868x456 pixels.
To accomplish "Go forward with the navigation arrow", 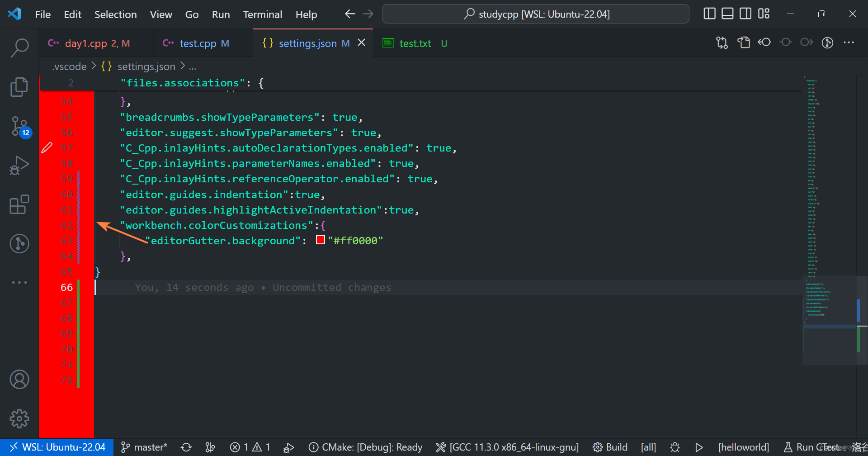I will pyautogui.click(x=368, y=14).
